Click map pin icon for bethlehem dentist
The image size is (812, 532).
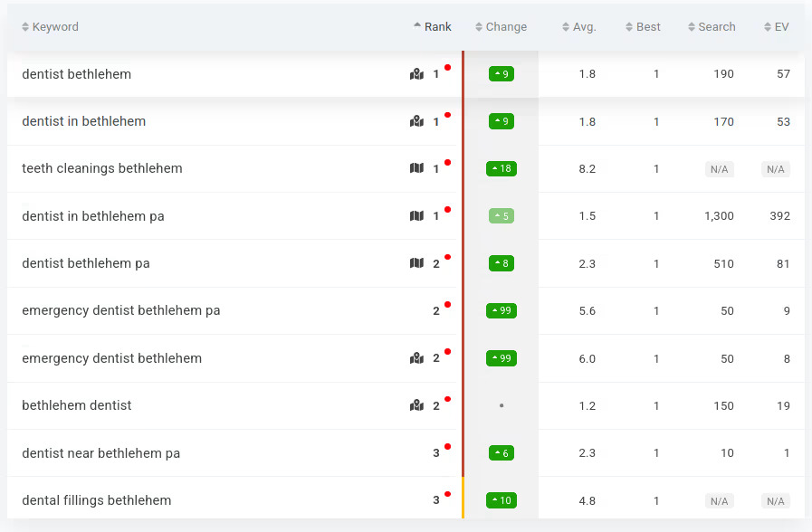416,405
